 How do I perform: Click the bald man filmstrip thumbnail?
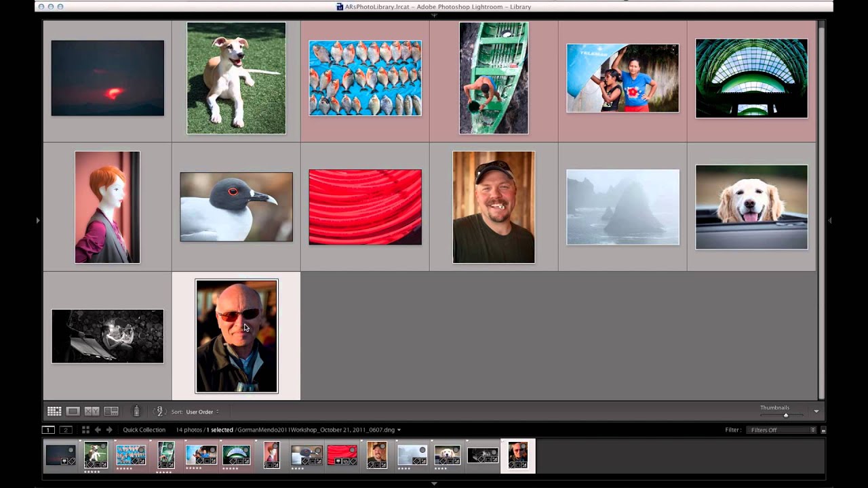tap(518, 455)
